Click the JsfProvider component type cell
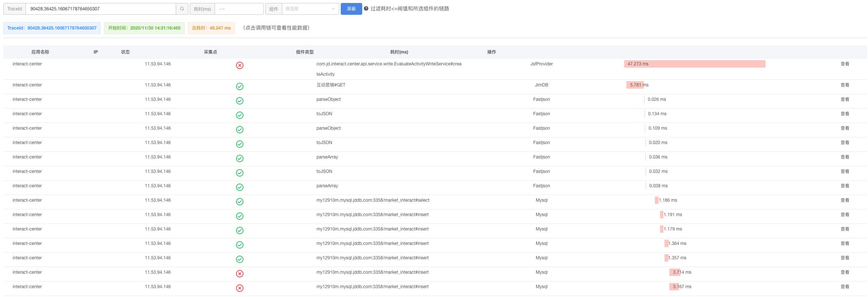 point(541,64)
